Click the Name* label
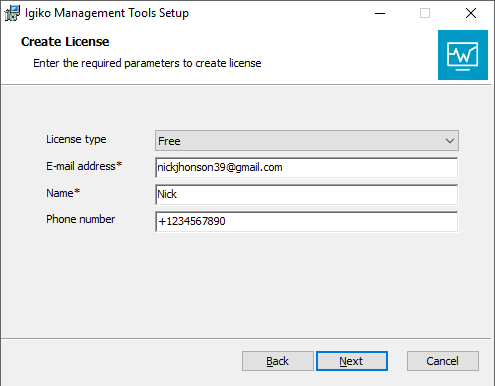Screen dimensions: 495x386 tap(63, 193)
